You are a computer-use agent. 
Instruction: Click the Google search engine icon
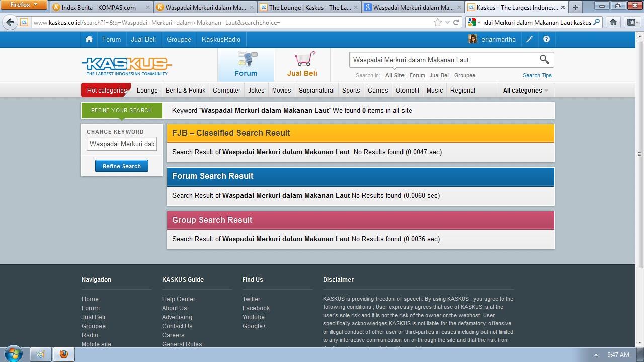(x=471, y=22)
